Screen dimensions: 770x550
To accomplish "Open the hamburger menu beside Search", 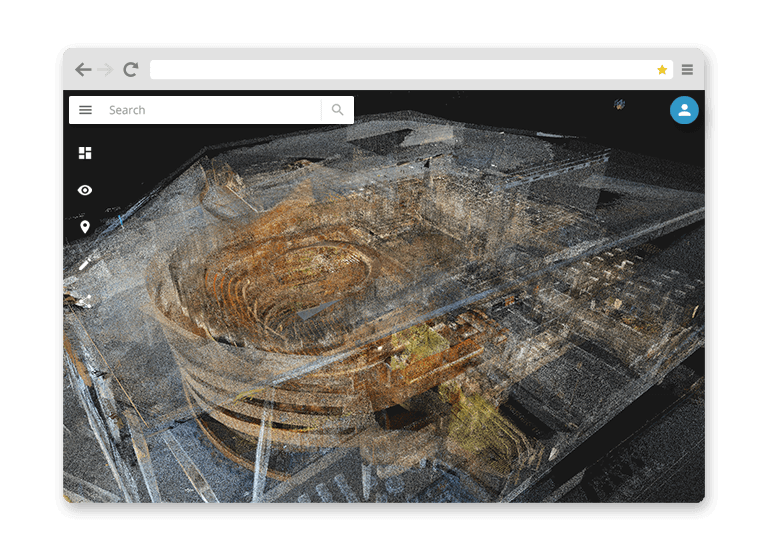I will click(x=85, y=110).
